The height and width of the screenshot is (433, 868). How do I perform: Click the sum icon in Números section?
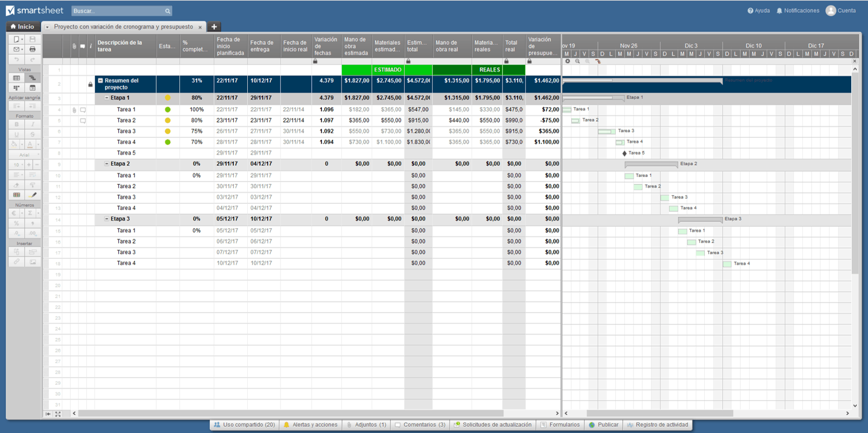click(30, 213)
